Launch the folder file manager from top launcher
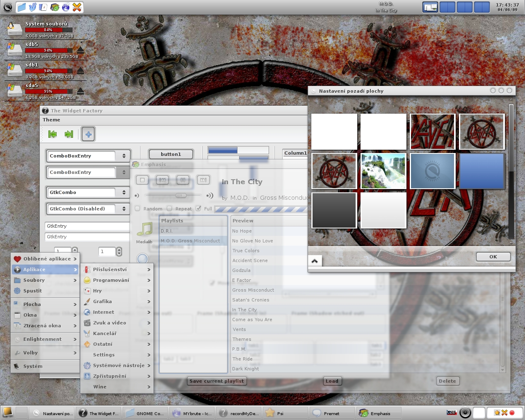The width and height of the screenshot is (525, 420). coord(22,7)
